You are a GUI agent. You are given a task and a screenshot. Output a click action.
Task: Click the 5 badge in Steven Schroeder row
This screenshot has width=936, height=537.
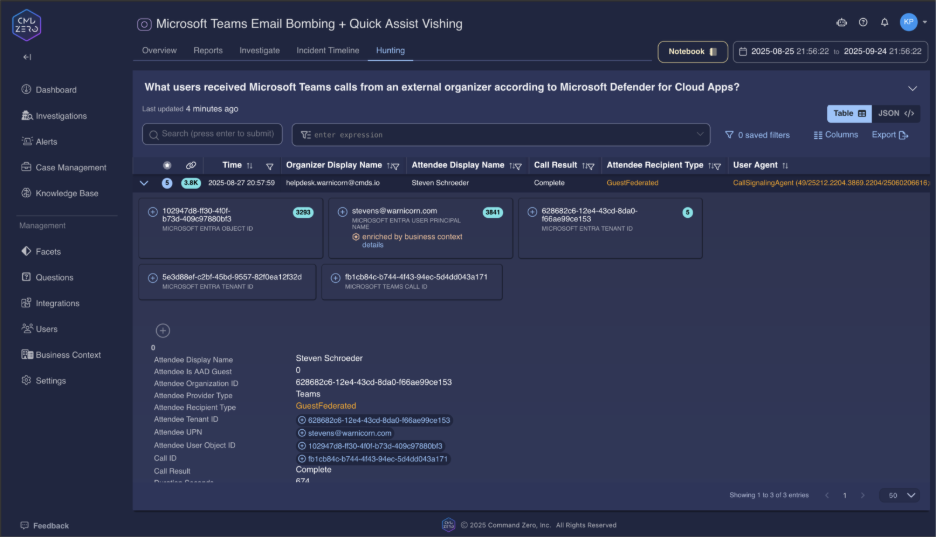click(x=167, y=183)
